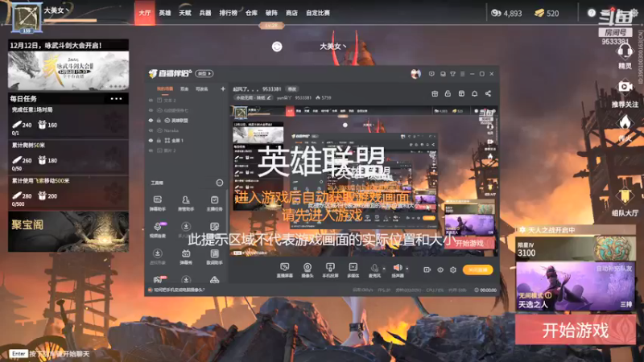This screenshot has height=362, width=644.
Task: Add a new scene with the plus icon
Action: coord(223,88)
